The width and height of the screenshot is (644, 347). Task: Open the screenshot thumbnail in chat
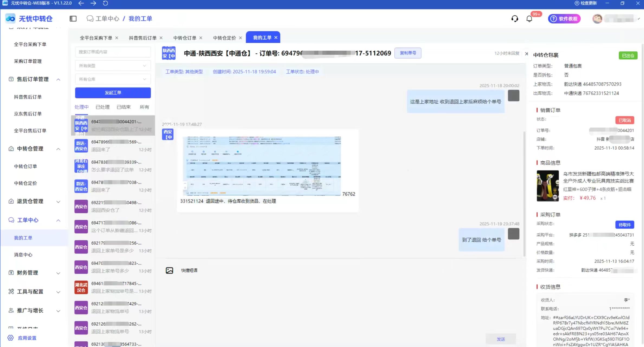tap(262, 166)
